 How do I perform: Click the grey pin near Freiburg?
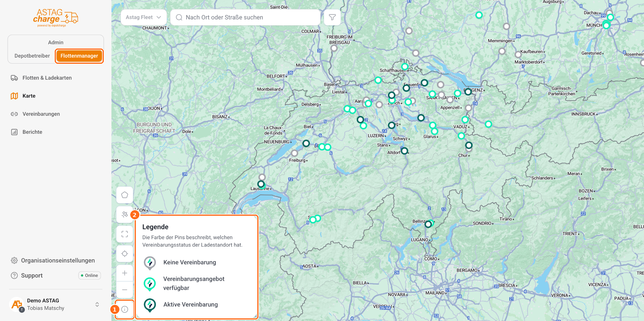click(x=294, y=153)
